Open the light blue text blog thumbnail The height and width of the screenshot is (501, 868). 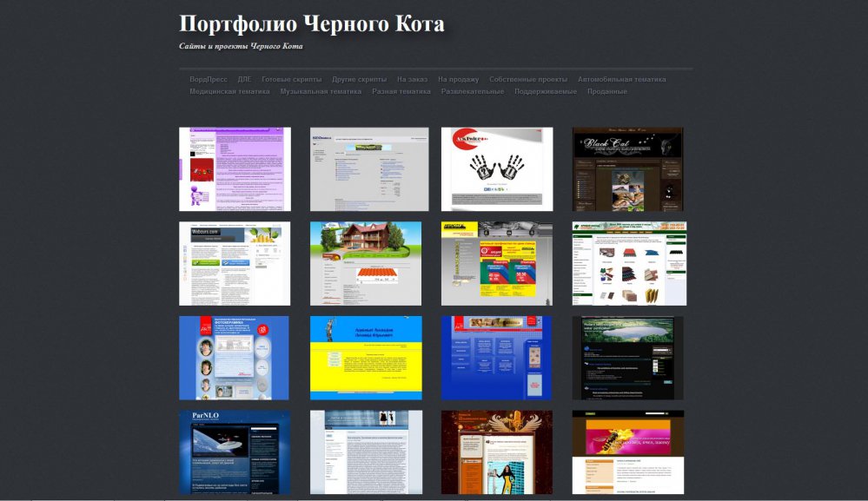click(366, 452)
